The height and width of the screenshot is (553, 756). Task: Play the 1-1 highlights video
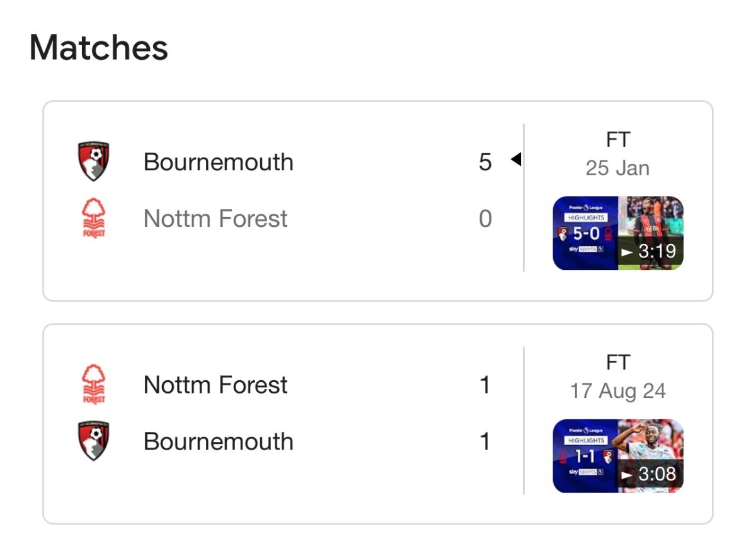click(x=618, y=456)
